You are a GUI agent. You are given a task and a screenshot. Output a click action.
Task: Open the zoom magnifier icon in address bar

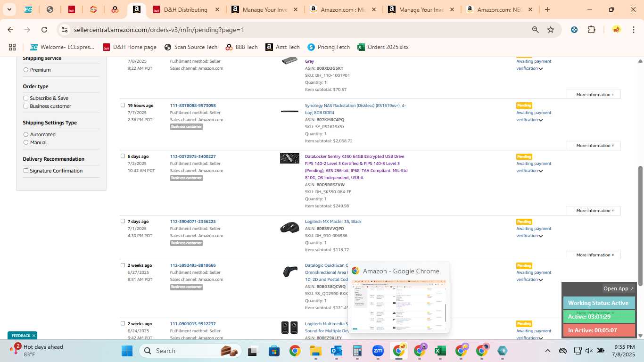(x=535, y=30)
